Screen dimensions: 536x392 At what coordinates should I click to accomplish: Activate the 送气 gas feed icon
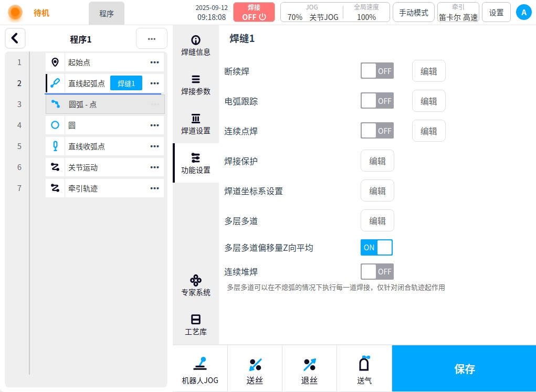[364, 369]
